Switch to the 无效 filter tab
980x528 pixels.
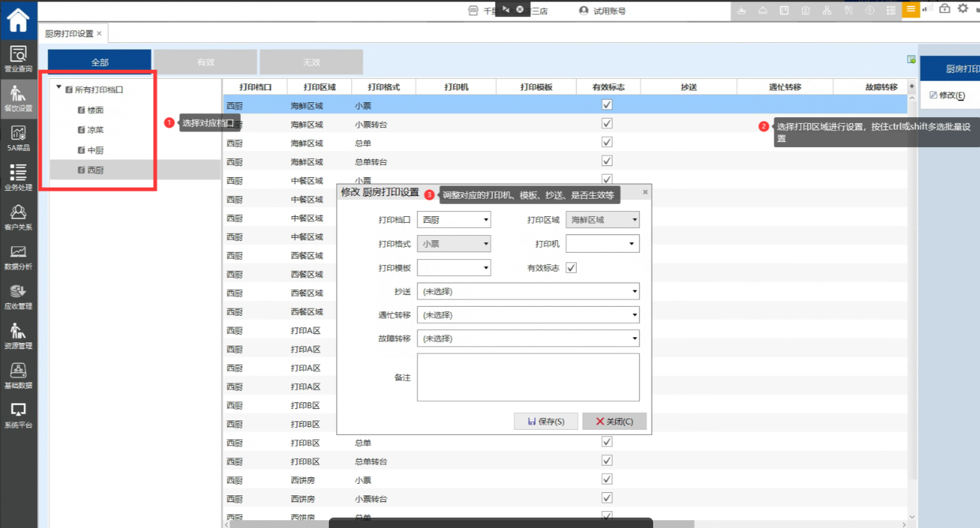point(311,63)
